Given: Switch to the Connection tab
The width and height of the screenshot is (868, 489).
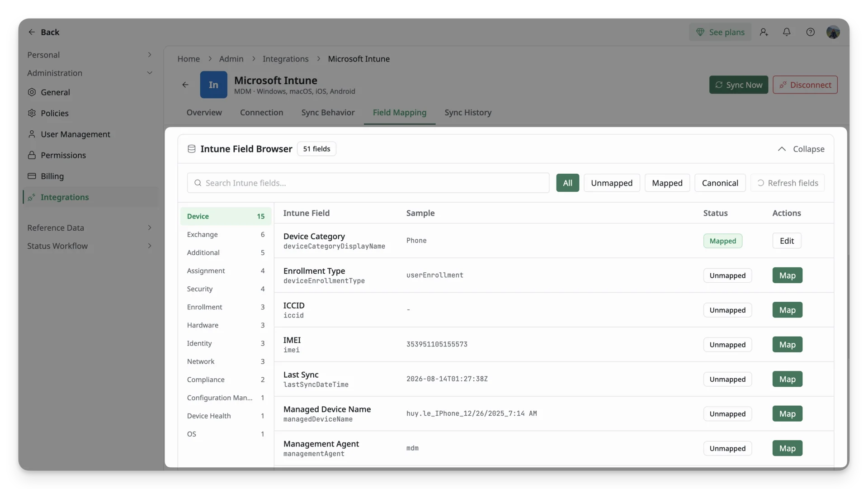Looking at the screenshot, I should click(x=261, y=113).
